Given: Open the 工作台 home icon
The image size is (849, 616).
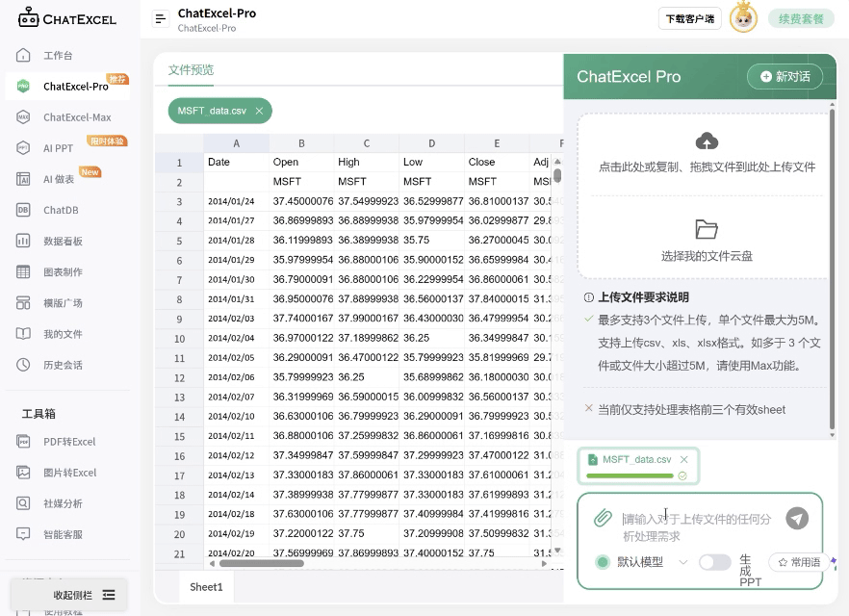Looking at the screenshot, I should point(23,55).
